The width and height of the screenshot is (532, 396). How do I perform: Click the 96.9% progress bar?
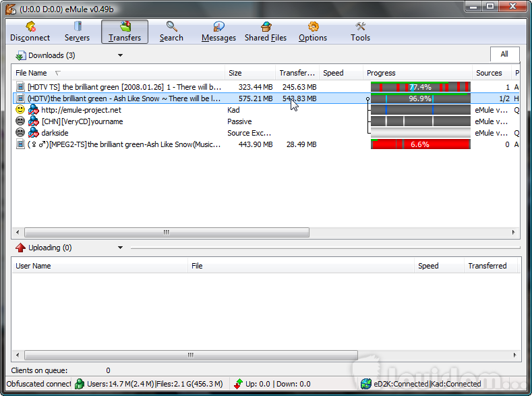pos(420,98)
